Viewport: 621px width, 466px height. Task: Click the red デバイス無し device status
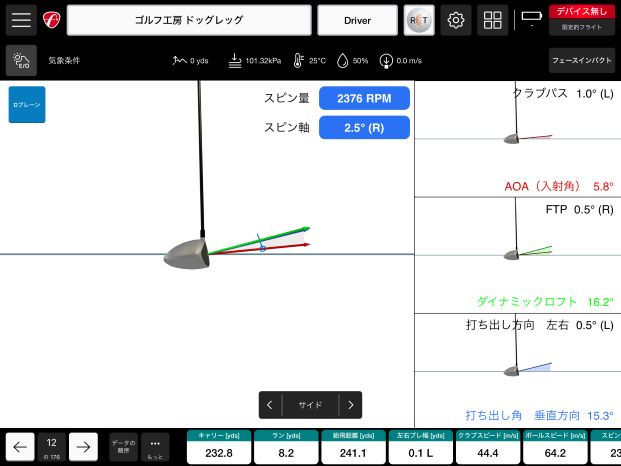click(x=582, y=11)
